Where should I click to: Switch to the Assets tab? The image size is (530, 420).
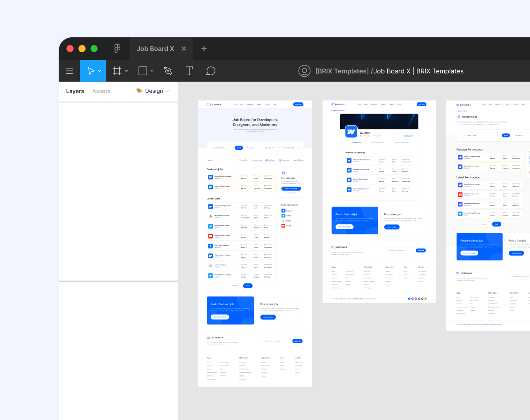pyautogui.click(x=101, y=91)
